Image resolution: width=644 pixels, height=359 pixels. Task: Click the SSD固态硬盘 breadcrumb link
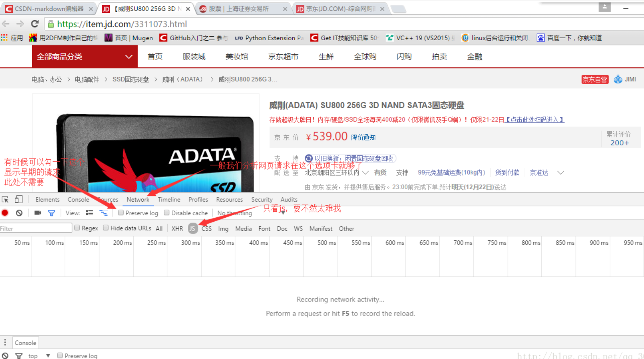coord(131,79)
